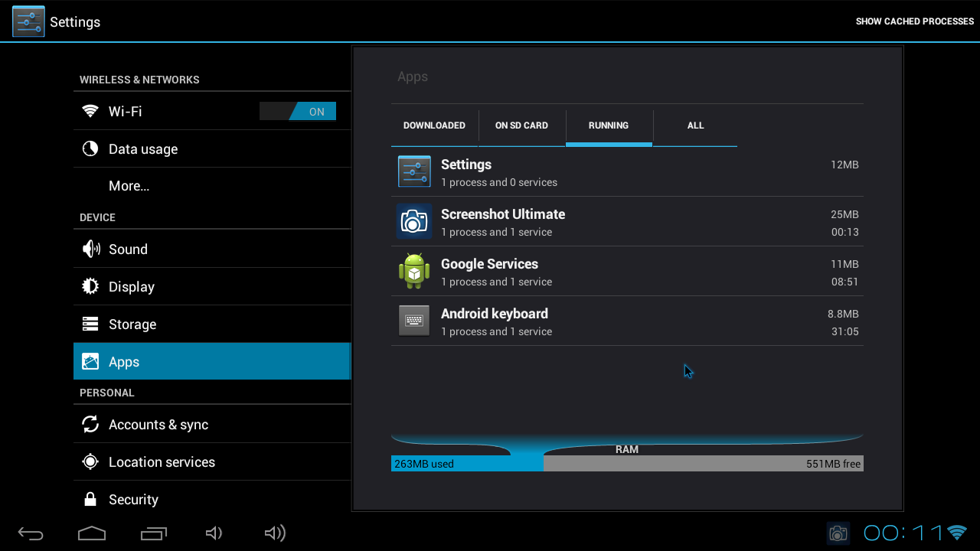Viewport: 980px width, 551px height.
Task: Open Display settings label
Action: (132, 287)
